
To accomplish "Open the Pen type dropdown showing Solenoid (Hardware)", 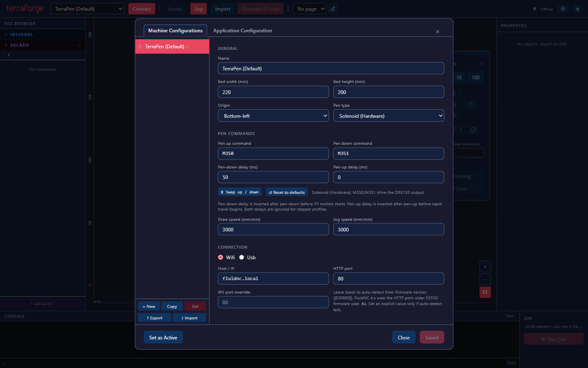I will tap(389, 116).
